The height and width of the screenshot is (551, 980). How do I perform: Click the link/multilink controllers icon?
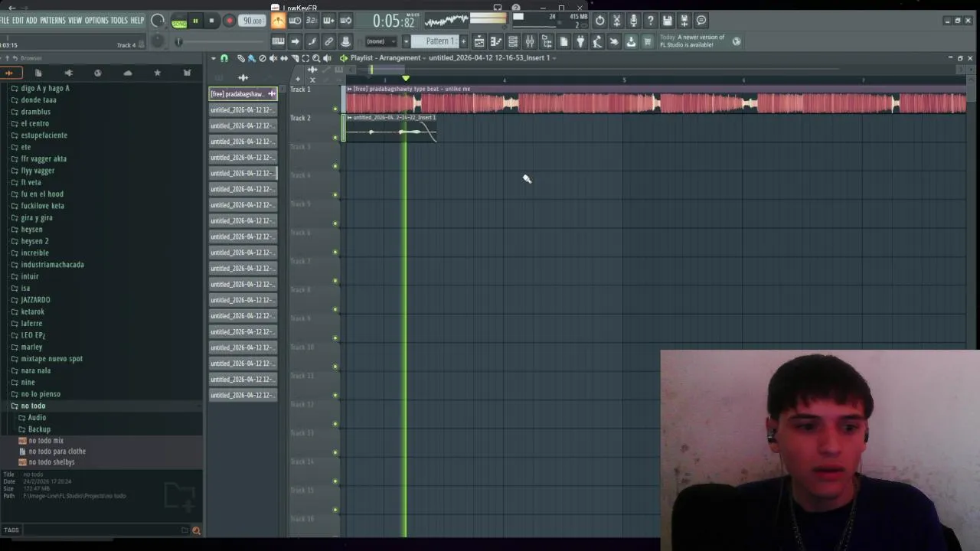(328, 41)
